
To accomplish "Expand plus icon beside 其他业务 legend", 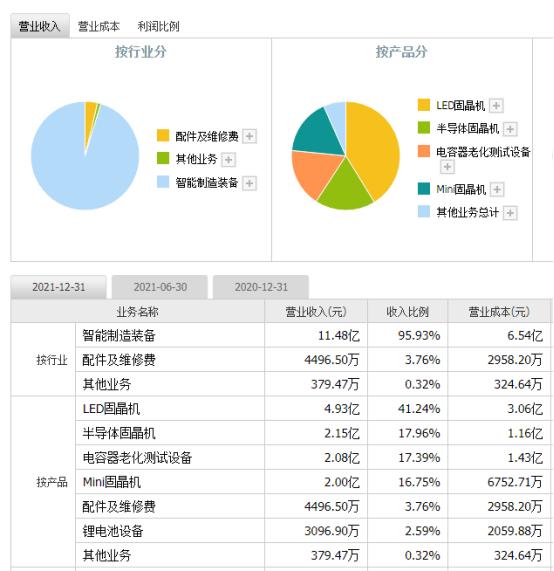I will point(228,160).
